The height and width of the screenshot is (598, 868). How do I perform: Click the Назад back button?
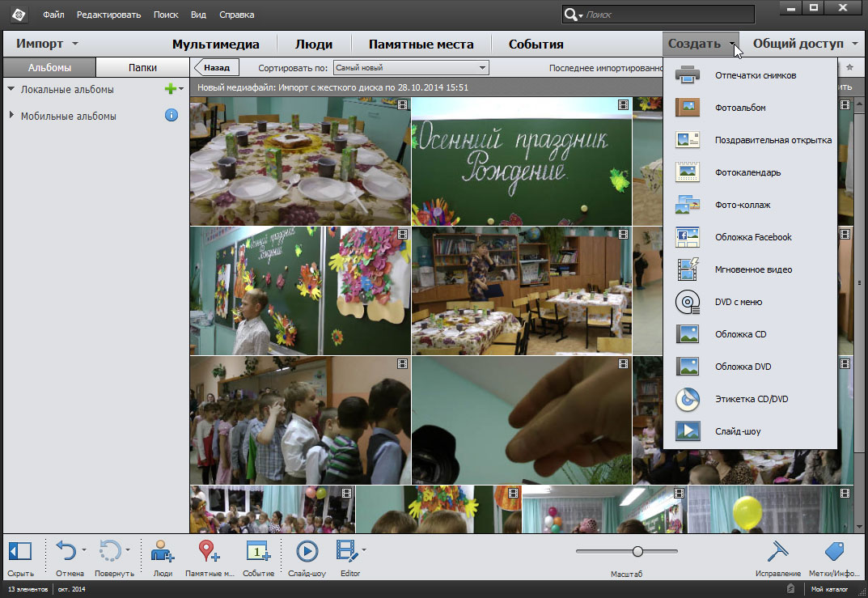click(x=218, y=69)
